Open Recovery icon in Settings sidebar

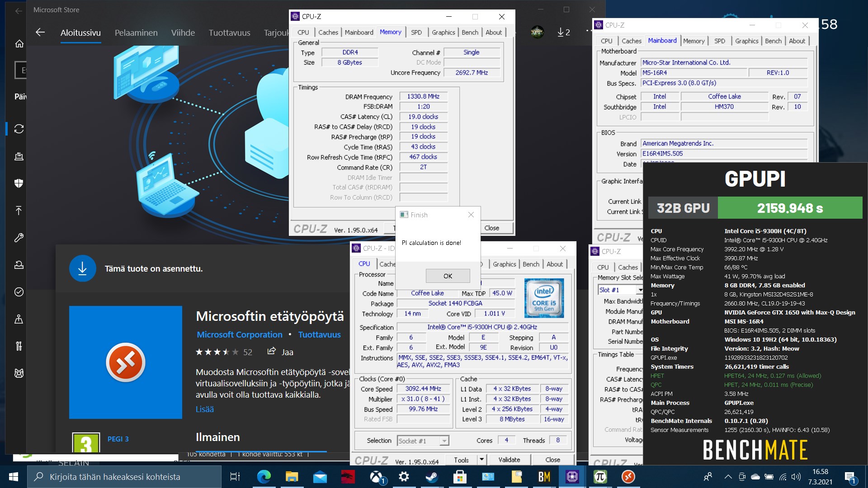click(19, 265)
